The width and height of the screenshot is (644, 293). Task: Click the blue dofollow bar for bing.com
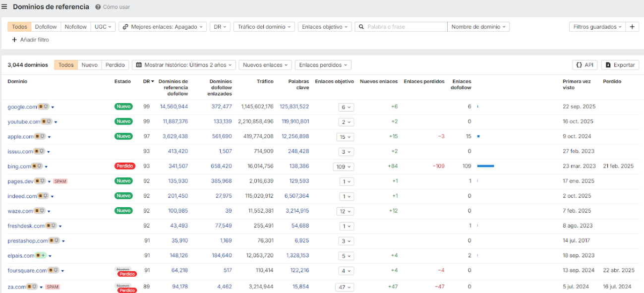pyautogui.click(x=485, y=166)
